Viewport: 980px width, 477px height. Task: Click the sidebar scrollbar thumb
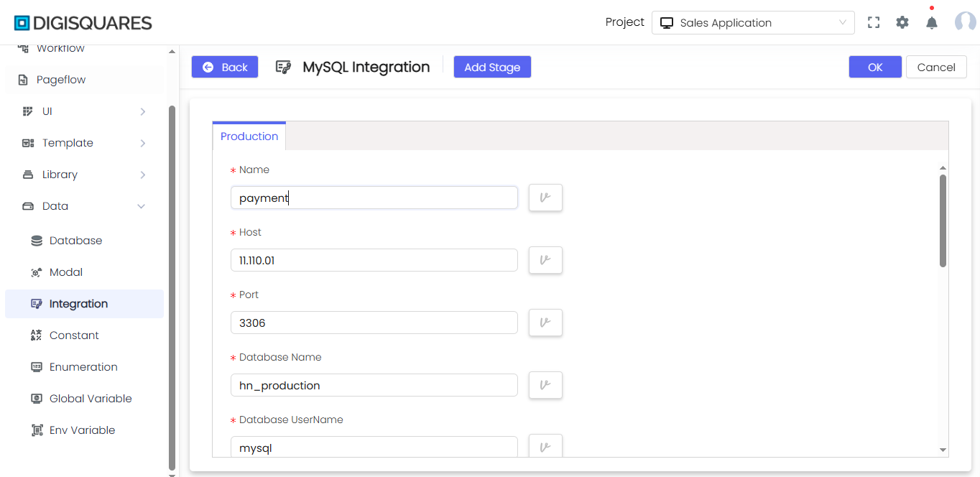[172, 287]
